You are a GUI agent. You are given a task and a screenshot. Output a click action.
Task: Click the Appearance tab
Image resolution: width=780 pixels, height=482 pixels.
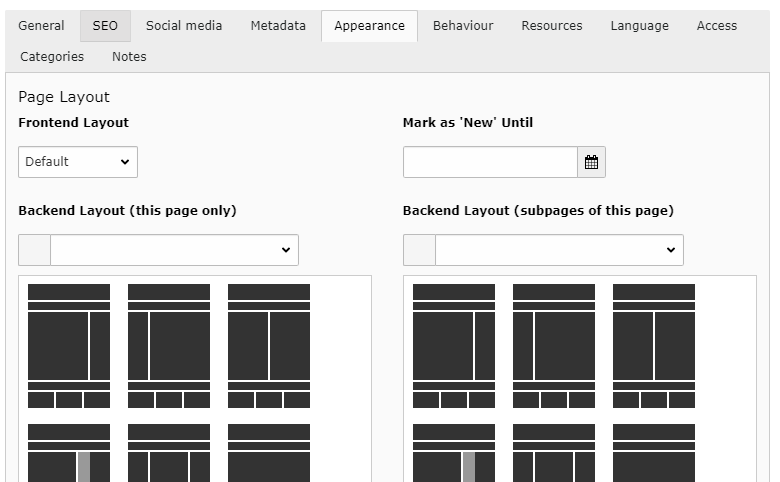pyautogui.click(x=369, y=26)
